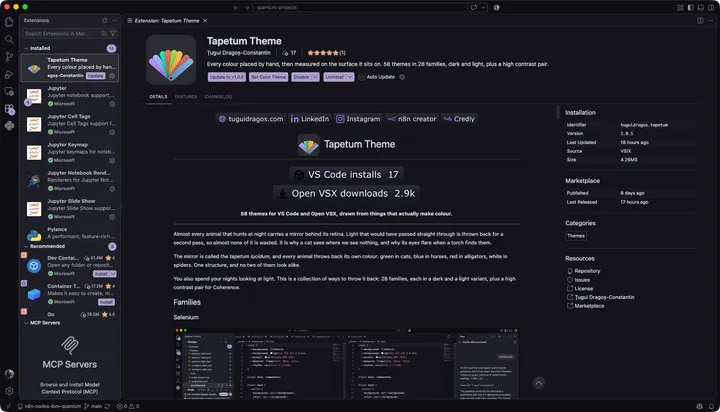Open the main branch status bar item
The height and width of the screenshot is (412, 720).
point(93,406)
